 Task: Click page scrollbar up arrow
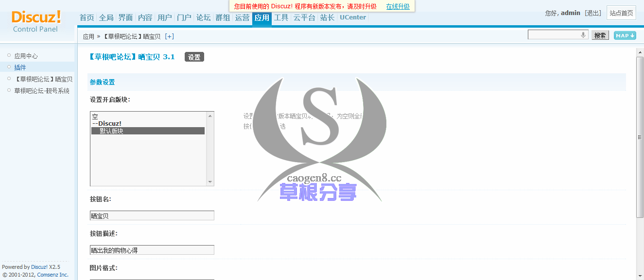coord(640,51)
